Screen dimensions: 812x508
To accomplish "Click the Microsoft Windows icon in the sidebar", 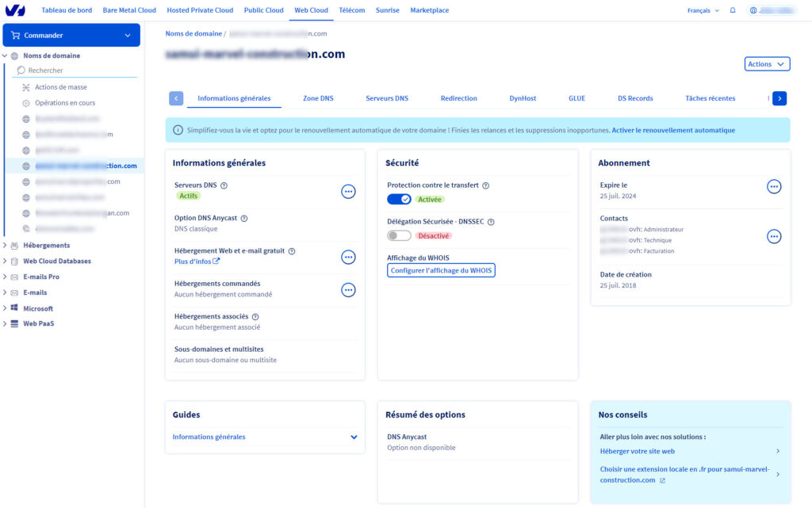I will 14,307.
